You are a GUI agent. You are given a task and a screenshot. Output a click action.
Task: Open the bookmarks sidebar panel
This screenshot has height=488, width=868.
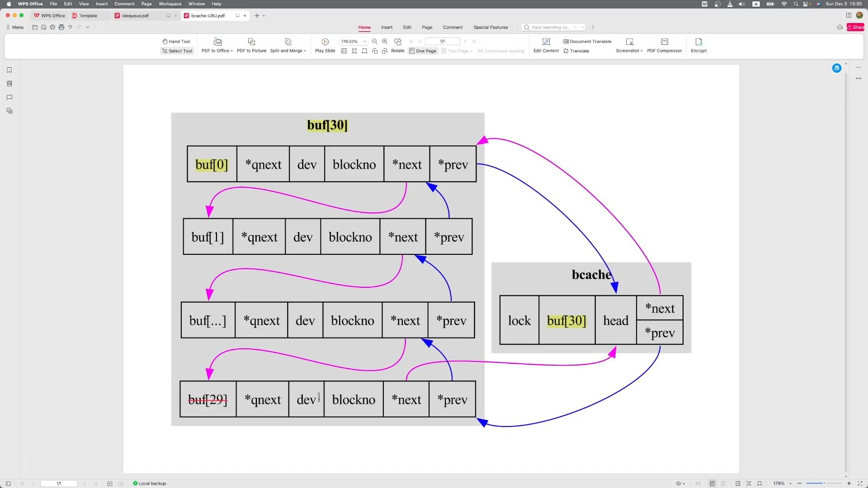[9, 70]
